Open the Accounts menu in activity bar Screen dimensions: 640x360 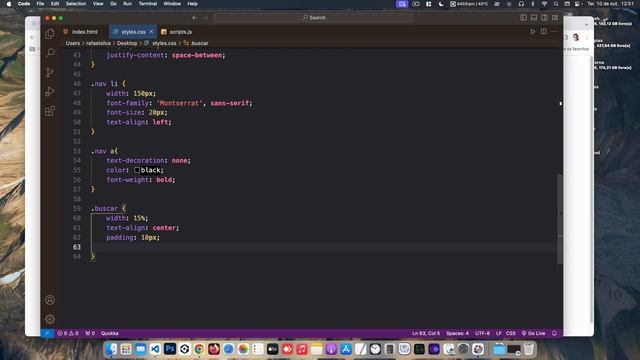point(50,300)
